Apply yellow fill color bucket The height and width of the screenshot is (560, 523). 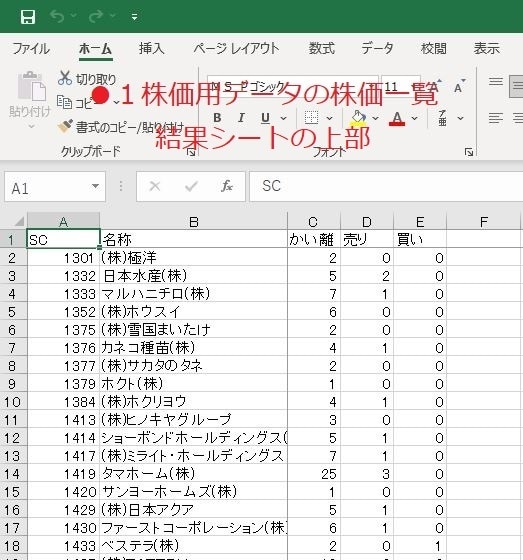coord(358,118)
